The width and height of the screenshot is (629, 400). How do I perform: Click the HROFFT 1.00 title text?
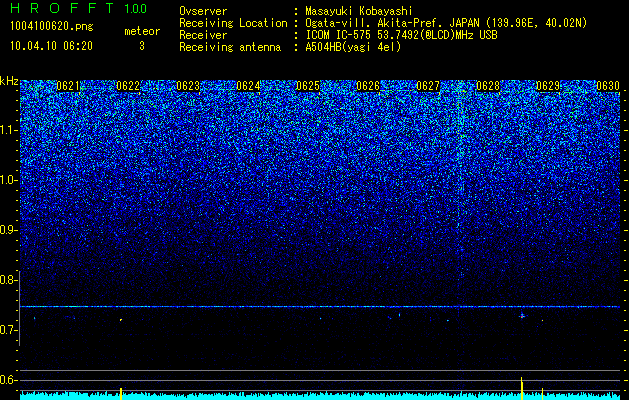tap(79, 8)
